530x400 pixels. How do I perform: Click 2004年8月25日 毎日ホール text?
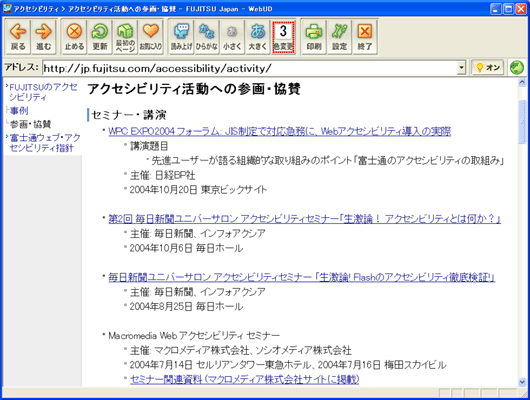(x=186, y=306)
